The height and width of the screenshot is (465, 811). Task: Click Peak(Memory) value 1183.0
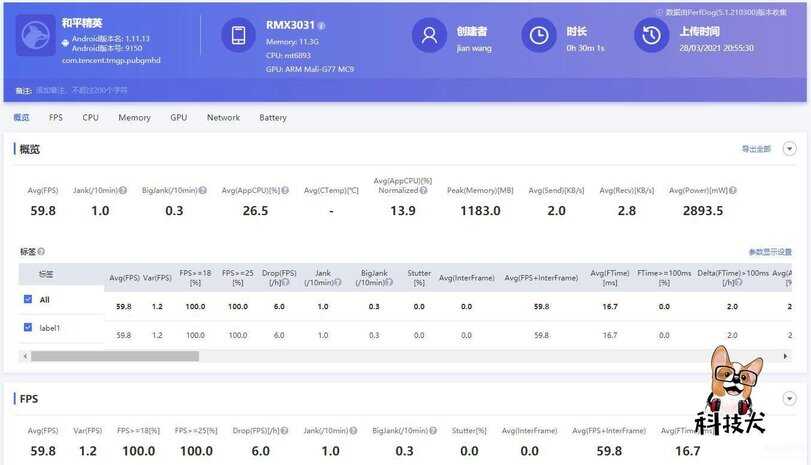(480, 211)
